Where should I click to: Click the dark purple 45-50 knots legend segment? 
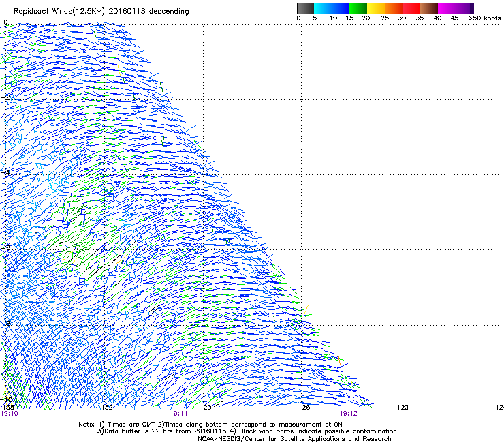point(464,8)
